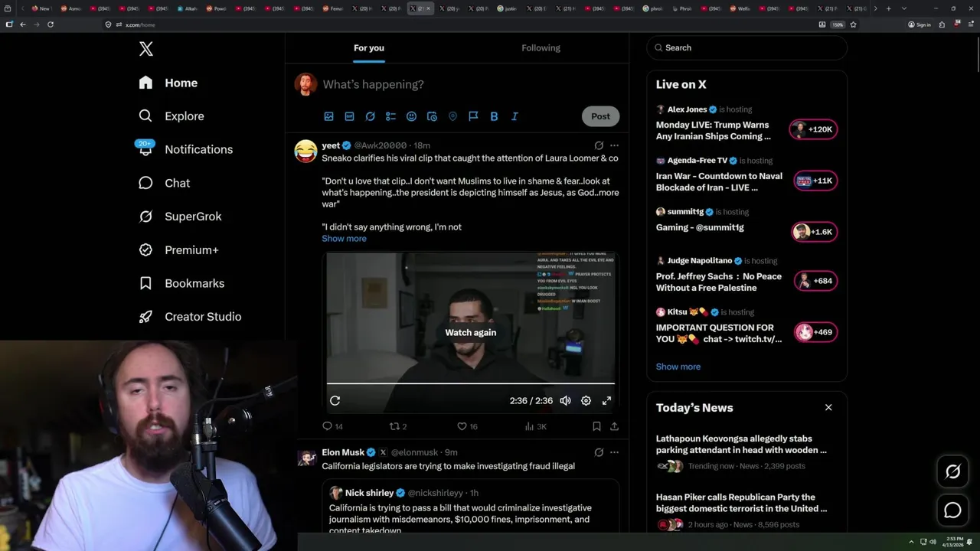Join Alex Jones live with +120K listeners
The image size is (980, 551).
pyautogui.click(x=813, y=129)
